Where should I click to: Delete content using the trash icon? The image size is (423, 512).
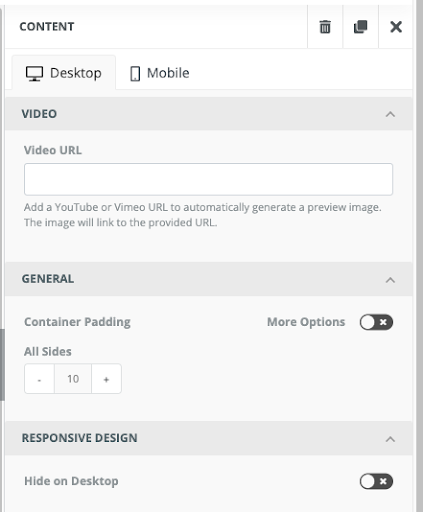pos(325,27)
